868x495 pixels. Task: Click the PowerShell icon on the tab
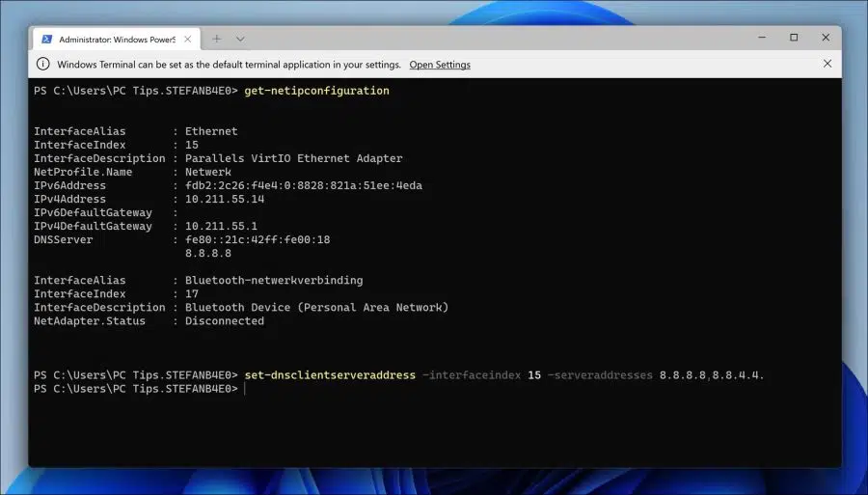pyautogui.click(x=47, y=40)
